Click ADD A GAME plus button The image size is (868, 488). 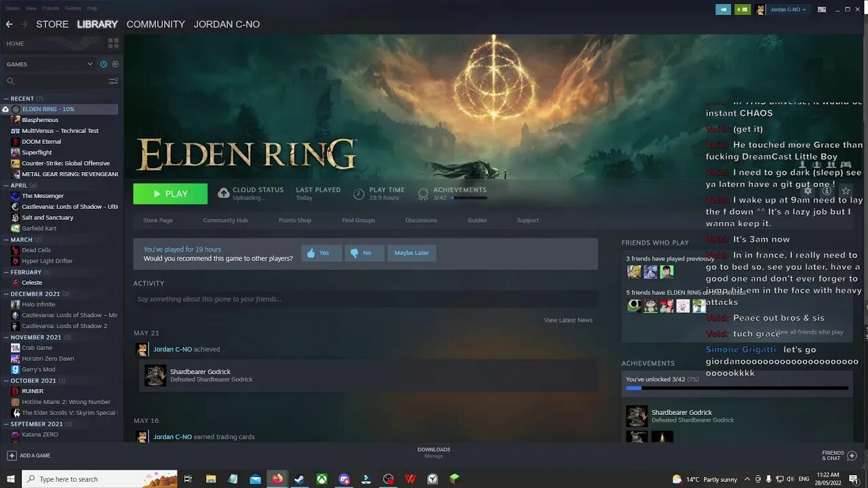(12, 455)
